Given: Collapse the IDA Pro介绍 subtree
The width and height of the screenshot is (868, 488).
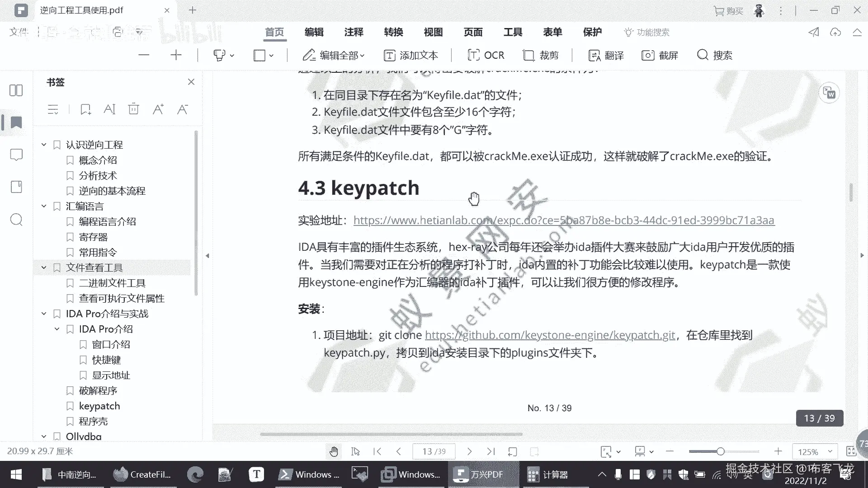Looking at the screenshot, I should tap(57, 329).
